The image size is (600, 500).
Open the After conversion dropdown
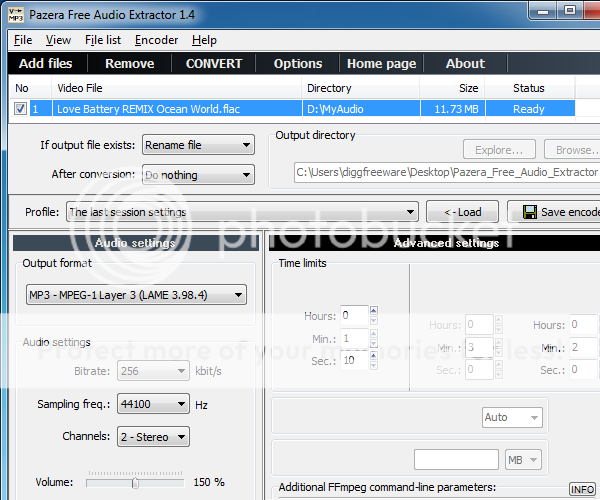[x=198, y=175]
